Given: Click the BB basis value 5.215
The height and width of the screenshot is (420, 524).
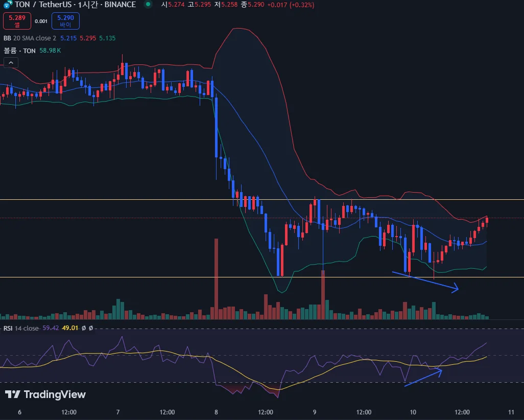Looking at the screenshot, I should (68, 38).
